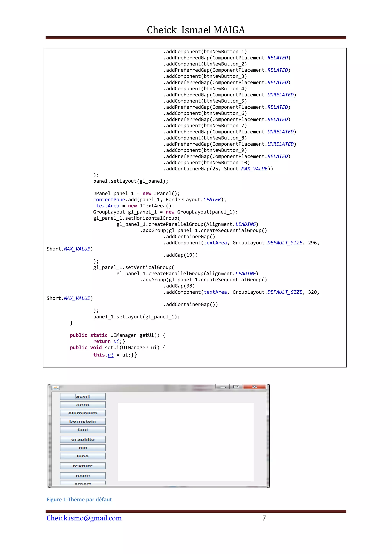Viewport: 392px width, 554px height.
Task: Activate the graphite theme button
Action: click(82, 439)
